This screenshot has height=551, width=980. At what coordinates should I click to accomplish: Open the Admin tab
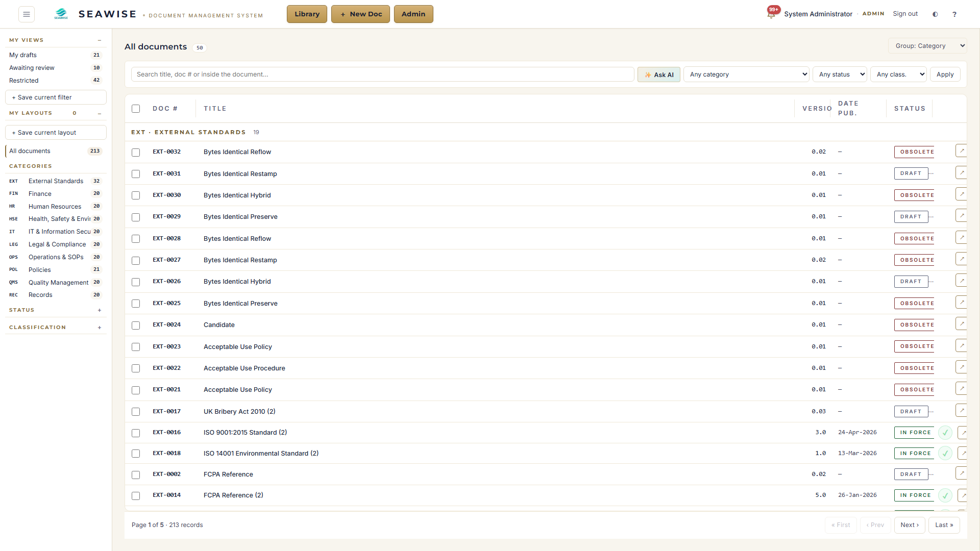coord(413,14)
